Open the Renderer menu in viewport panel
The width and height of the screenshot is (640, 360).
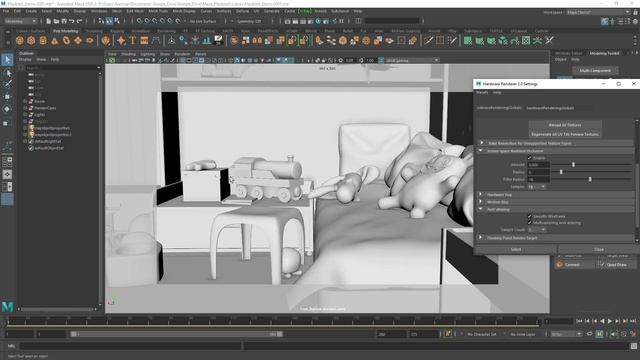pos(182,54)
